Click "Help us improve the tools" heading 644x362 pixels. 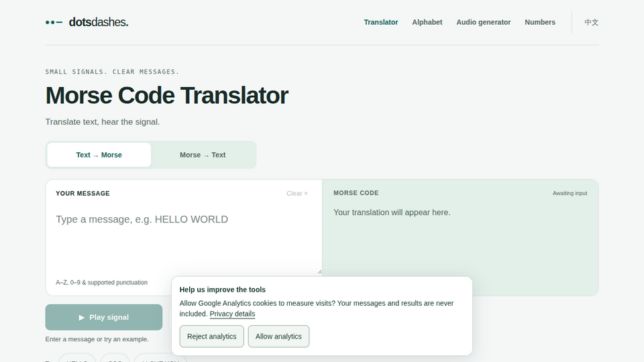point(222,290)
